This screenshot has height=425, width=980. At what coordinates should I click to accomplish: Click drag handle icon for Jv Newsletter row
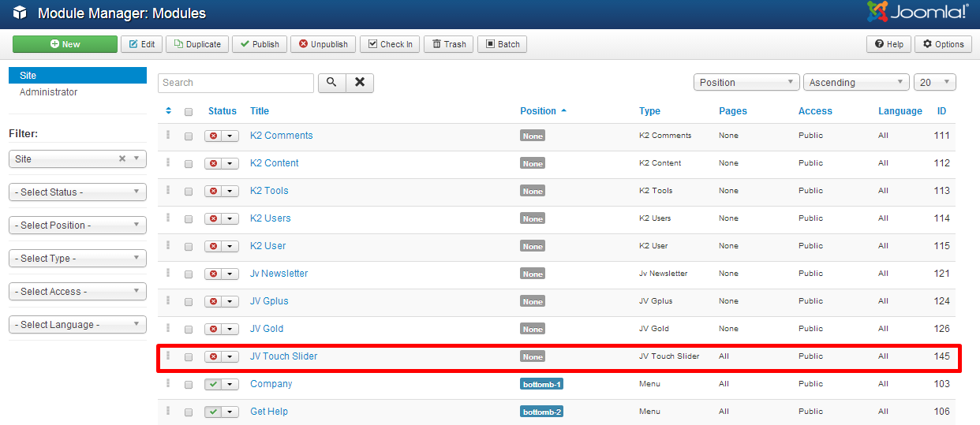168,273
